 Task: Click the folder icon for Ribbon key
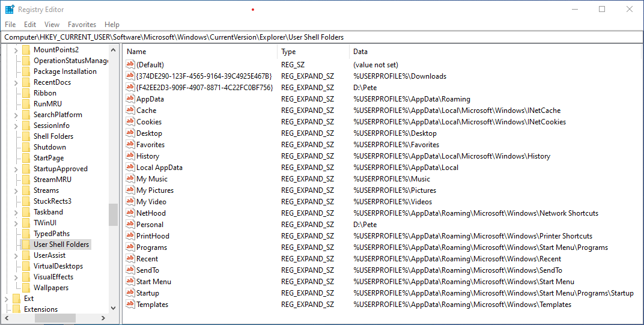click(x=26, y=93)
